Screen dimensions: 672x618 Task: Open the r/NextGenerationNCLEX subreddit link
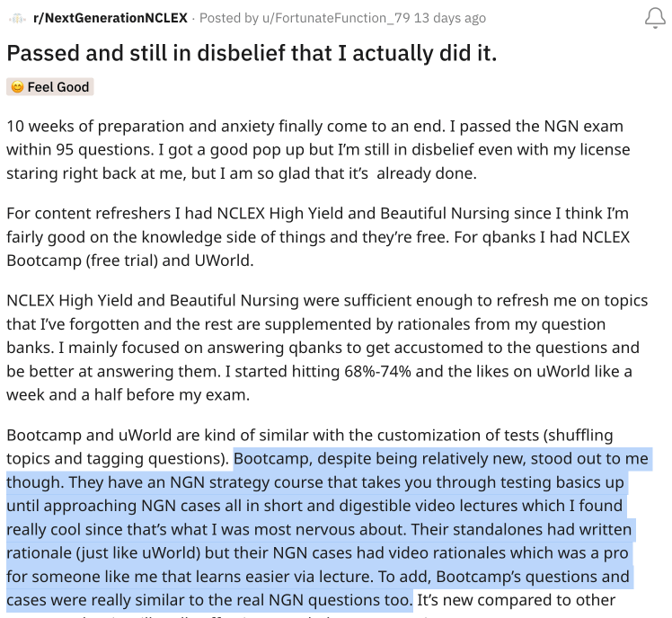tap(111, 18)
